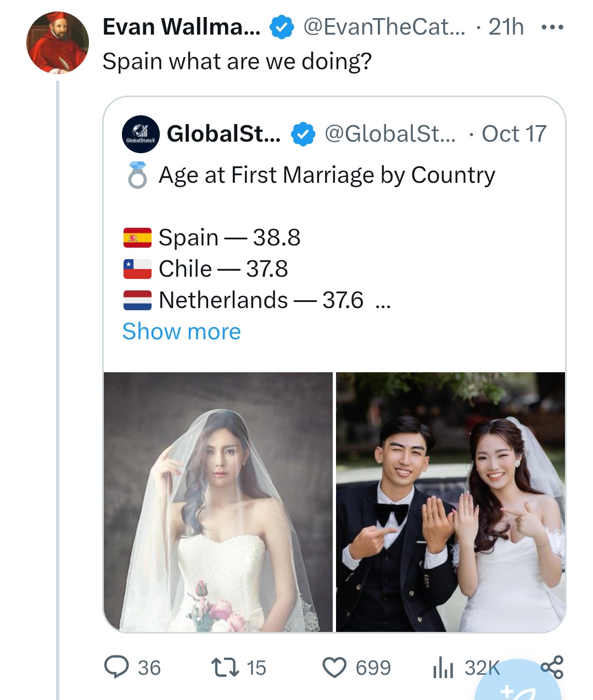Open the GlobalStats profile logo
The image size is (593, 700).
tap(141, 134)
